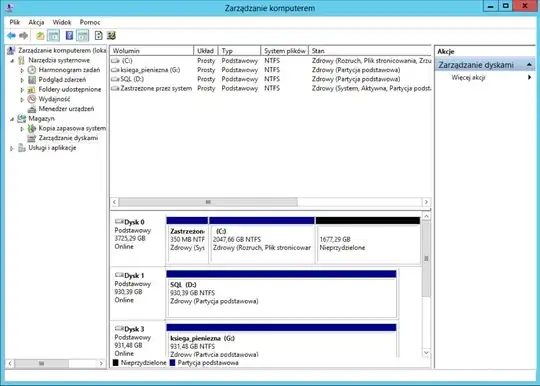This screenshot has width=540, height=386.
Task: Select the Dysk 1 disk label
Action: click(138, 293)
